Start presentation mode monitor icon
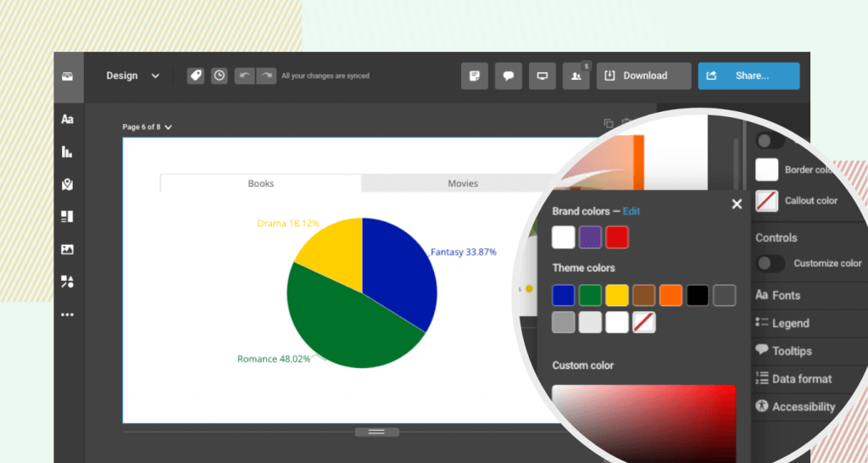This screenshot has height=463, width=868. pyautogui.click(x=542, y=75)
